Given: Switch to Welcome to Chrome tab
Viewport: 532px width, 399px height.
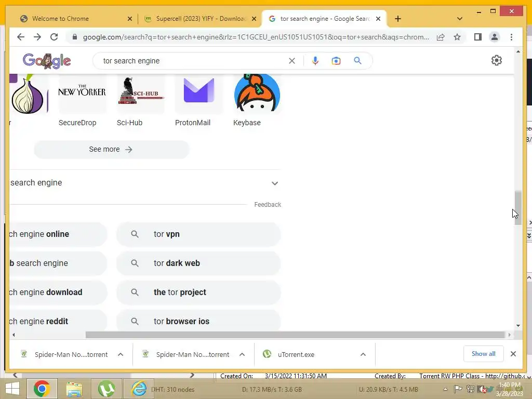Looking at the screenshot, I should point(60,19).
